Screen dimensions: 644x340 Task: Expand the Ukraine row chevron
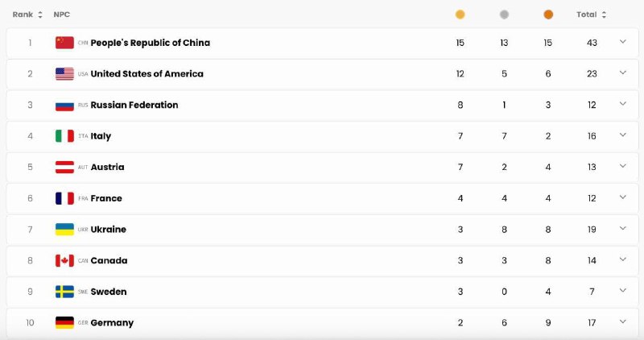(622, 229)
